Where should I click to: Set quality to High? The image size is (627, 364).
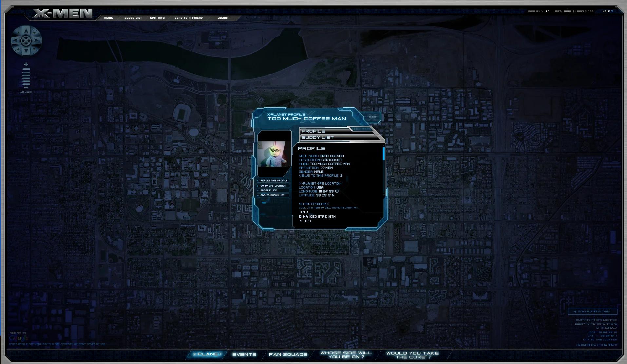point(567,11)
